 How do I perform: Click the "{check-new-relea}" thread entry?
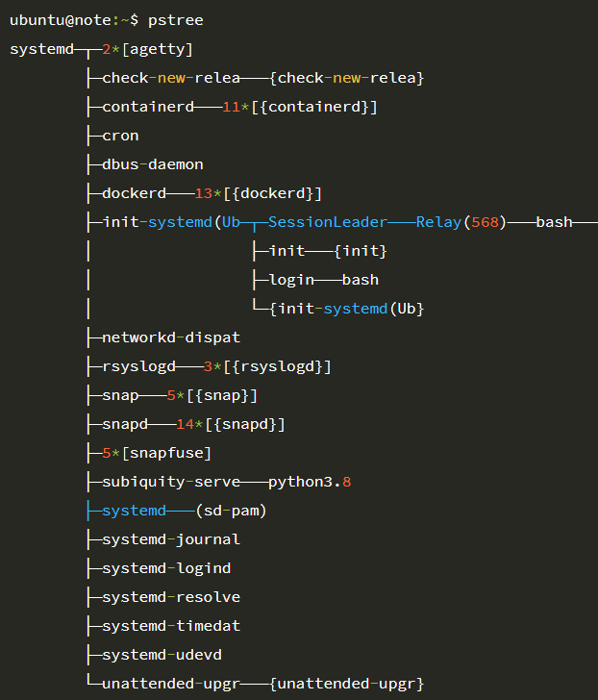[346, 78]
